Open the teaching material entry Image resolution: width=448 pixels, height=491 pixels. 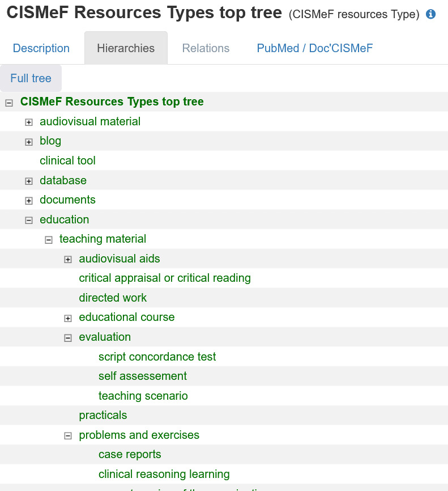(103, 239)
